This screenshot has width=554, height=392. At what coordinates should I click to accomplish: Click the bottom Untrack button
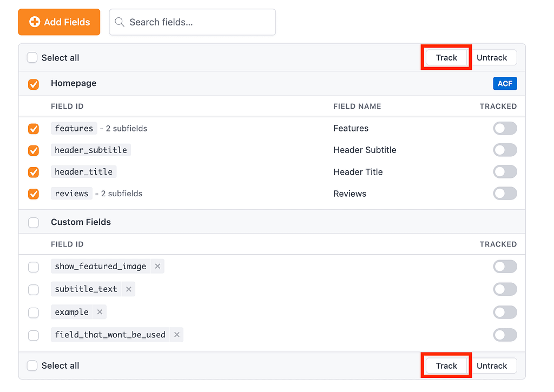click(x=492, y=366)
